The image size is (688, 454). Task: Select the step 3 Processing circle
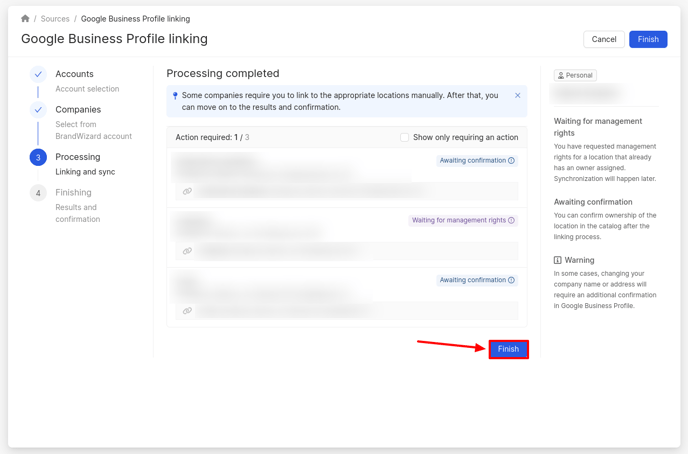tap(38, 157)
